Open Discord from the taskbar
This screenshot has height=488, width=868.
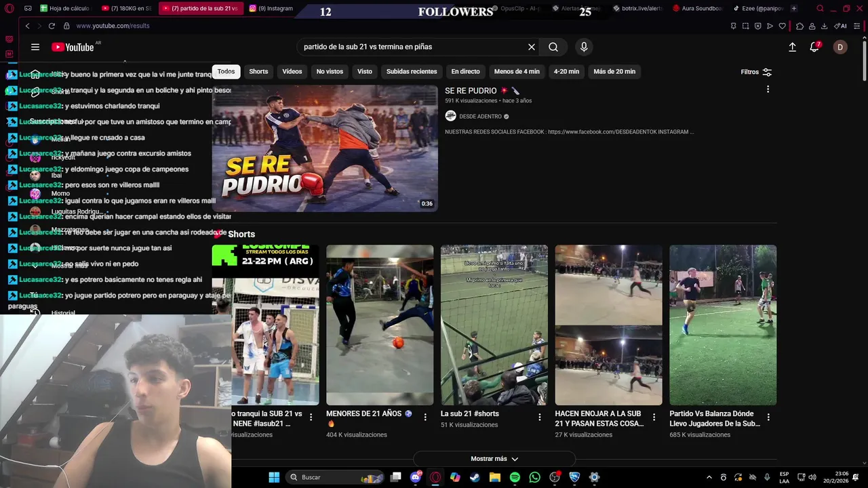(415, 477)
